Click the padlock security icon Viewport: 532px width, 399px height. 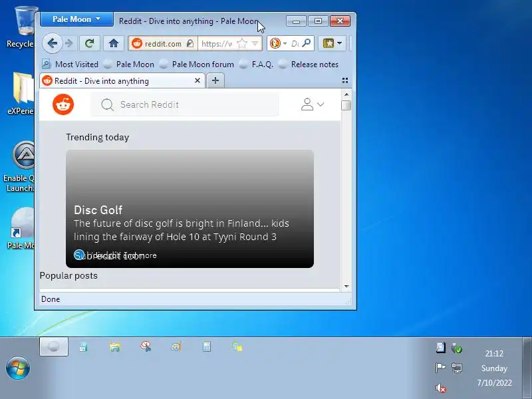point(190,43)
